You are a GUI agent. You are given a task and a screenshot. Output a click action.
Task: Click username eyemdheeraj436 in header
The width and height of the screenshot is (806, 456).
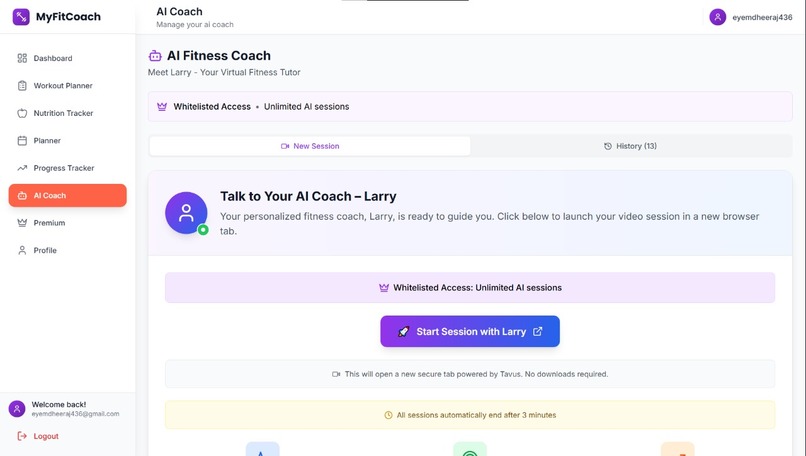pos(762,17)
